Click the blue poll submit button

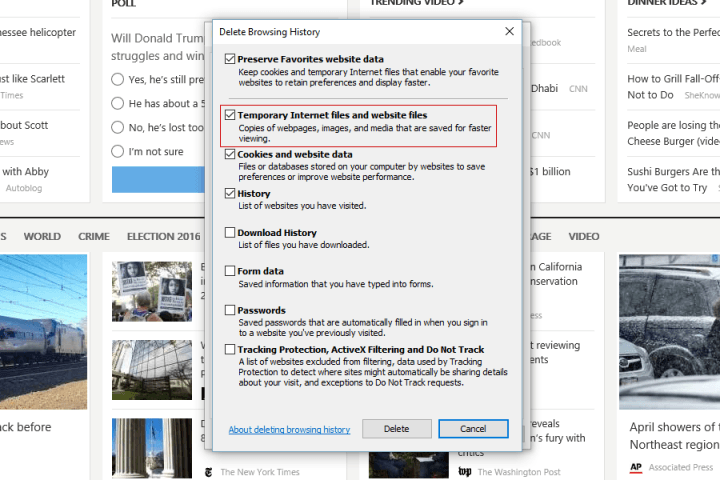click(158, 180)
